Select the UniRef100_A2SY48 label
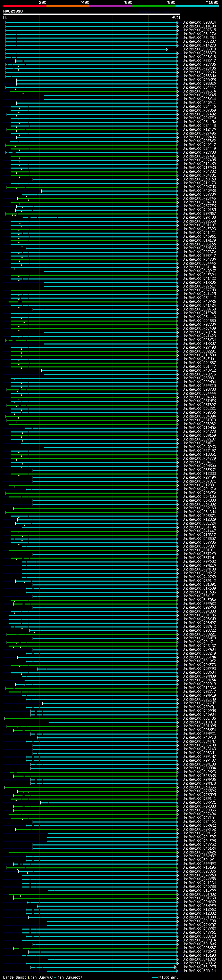The width and height of the screenshot is (222, 980). (x=199, y=57)
